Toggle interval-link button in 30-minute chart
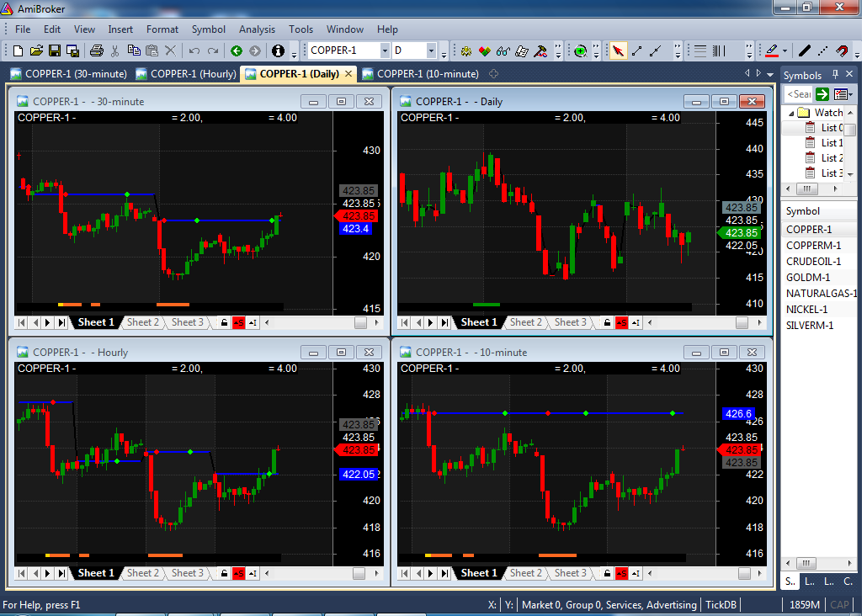The width and height of the screenshot is (867, 616). pos(253,322)
